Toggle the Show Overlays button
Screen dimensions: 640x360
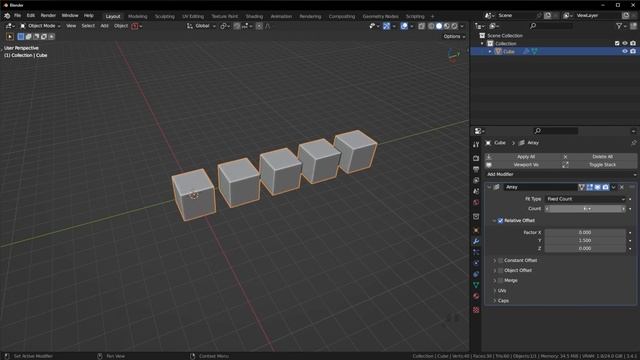click(404, 26)
